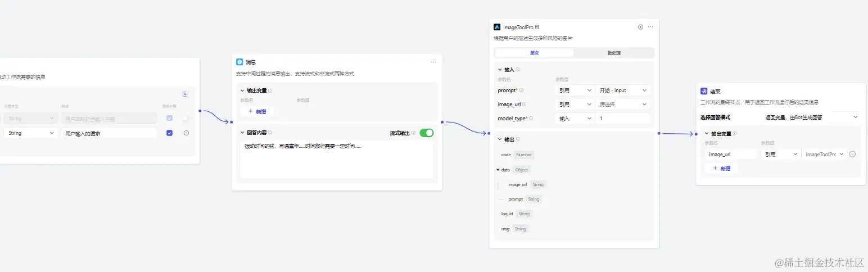
Task: Click the image url String output row
Action: pos(527,184)
